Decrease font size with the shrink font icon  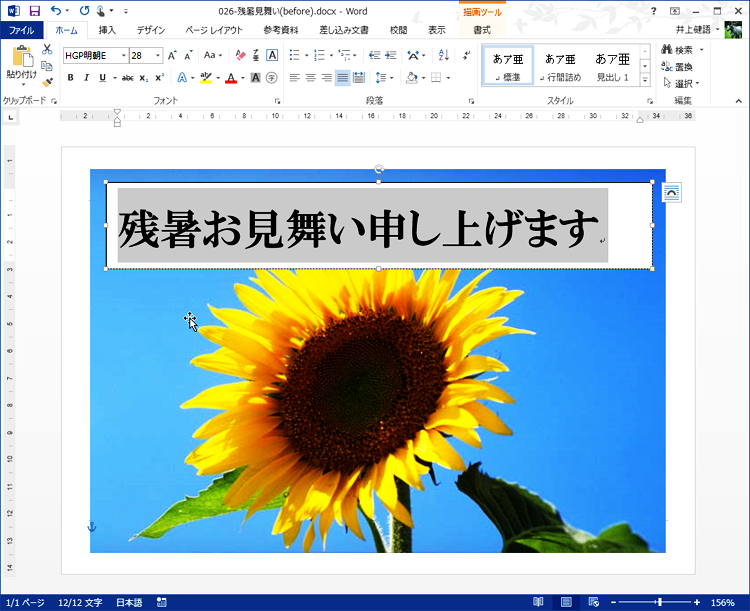coord(188,56)
